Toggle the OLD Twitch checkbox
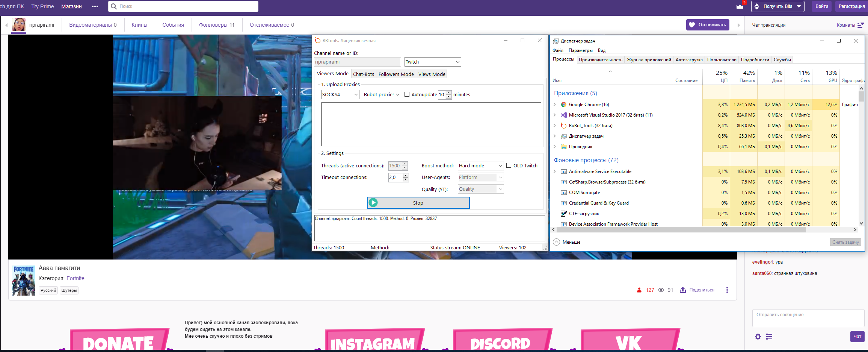 [509, 165]
